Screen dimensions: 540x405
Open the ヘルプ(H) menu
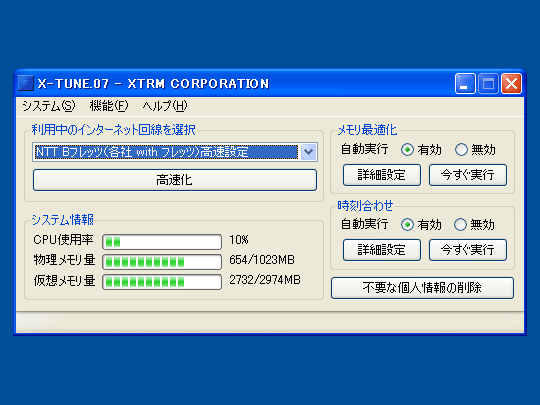(x=165, y=106)
